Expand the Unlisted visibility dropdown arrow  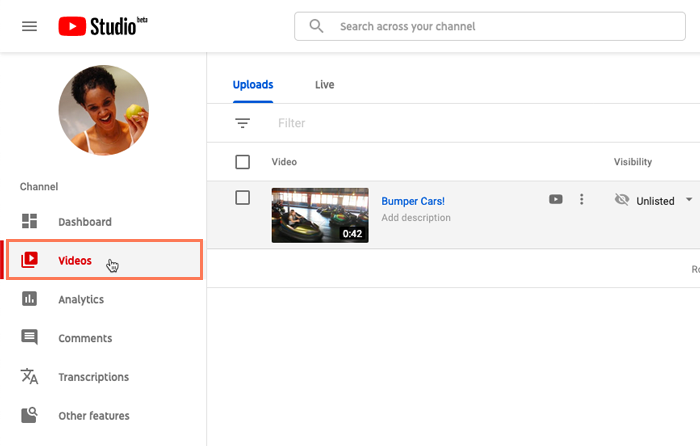tap(688, 200)
